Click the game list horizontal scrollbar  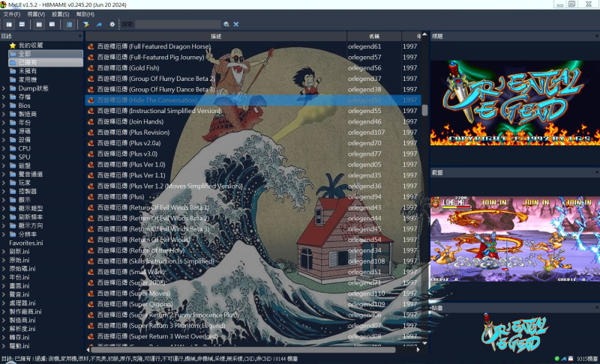click(243, 350)
